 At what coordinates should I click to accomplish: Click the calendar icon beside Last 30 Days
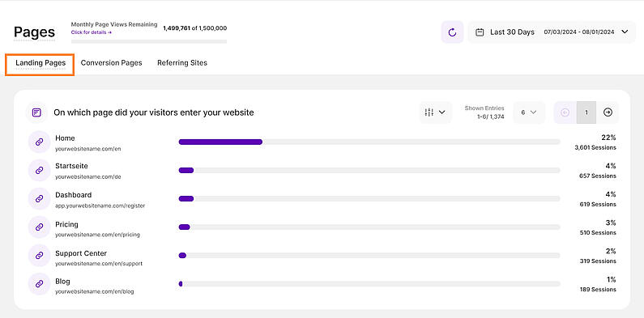pyautogui.click(x=480, y=32)
